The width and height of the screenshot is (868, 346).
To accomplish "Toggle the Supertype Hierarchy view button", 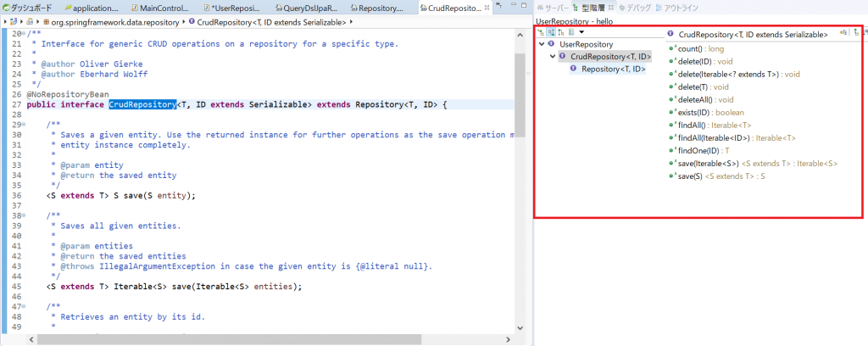I will pos(550,31).
